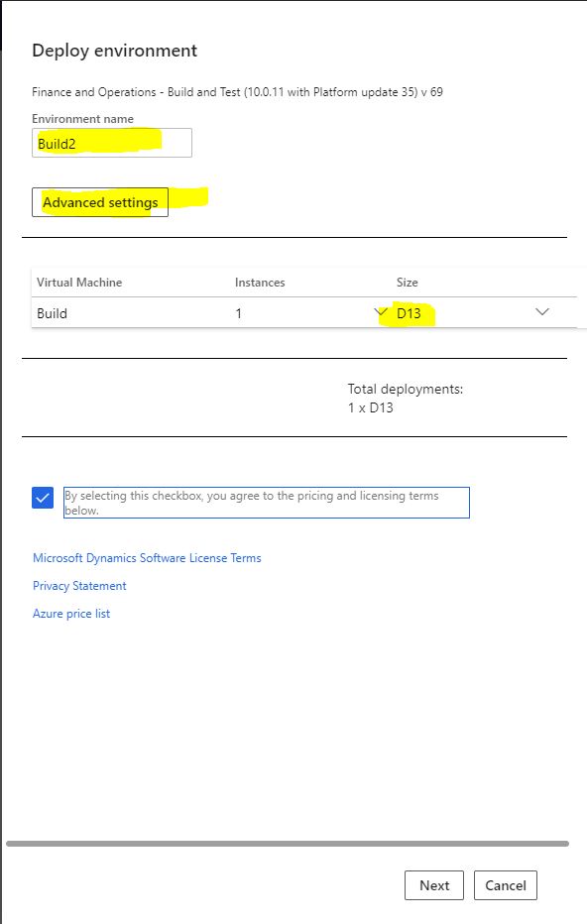The width and height of the screenshot is (587, 924).
Task: Click the Instances column header
Action: pyautogui.click(x=260, y=283)
